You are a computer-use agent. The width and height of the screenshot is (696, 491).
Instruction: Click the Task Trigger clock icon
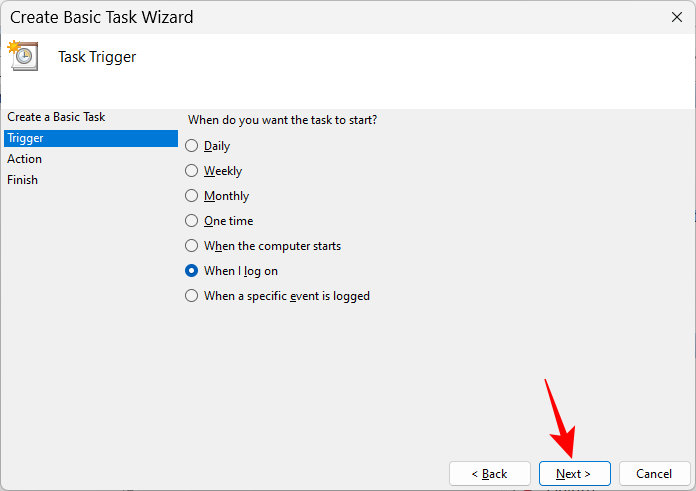tap(24, 56)
